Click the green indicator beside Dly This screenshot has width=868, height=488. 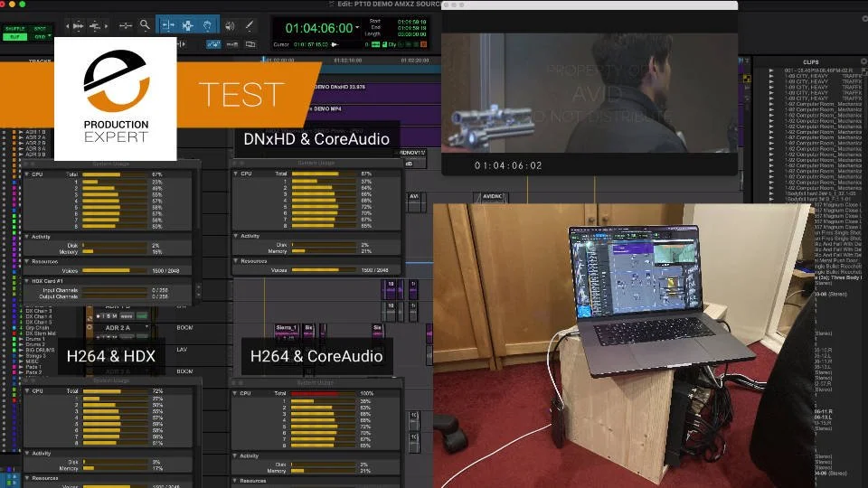click(384, 44)
